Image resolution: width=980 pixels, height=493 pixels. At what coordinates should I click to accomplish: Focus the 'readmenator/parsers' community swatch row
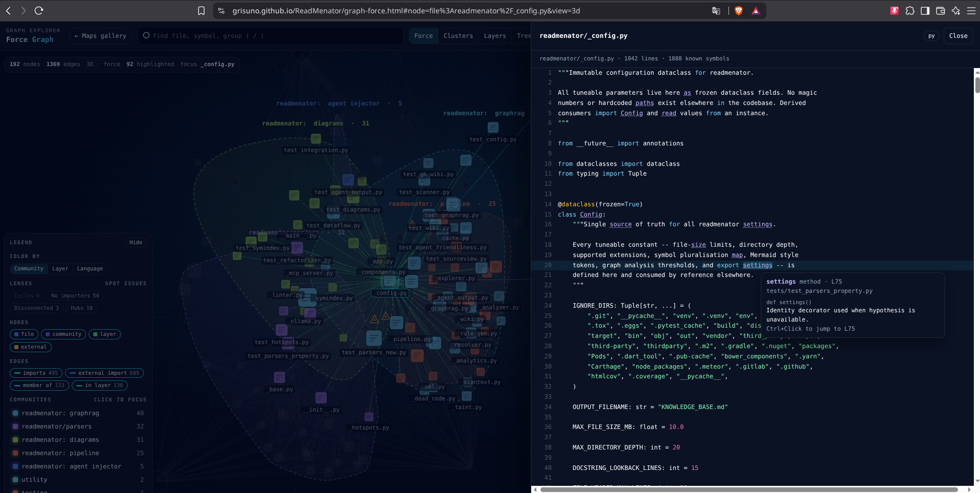78,426
